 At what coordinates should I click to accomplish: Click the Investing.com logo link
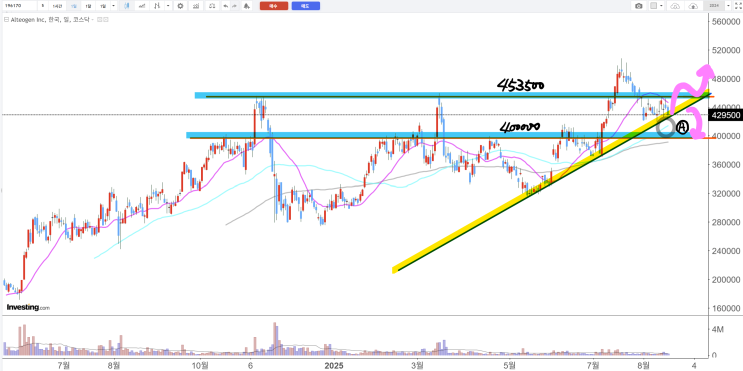pyautogui.click(x=28, y=308)
